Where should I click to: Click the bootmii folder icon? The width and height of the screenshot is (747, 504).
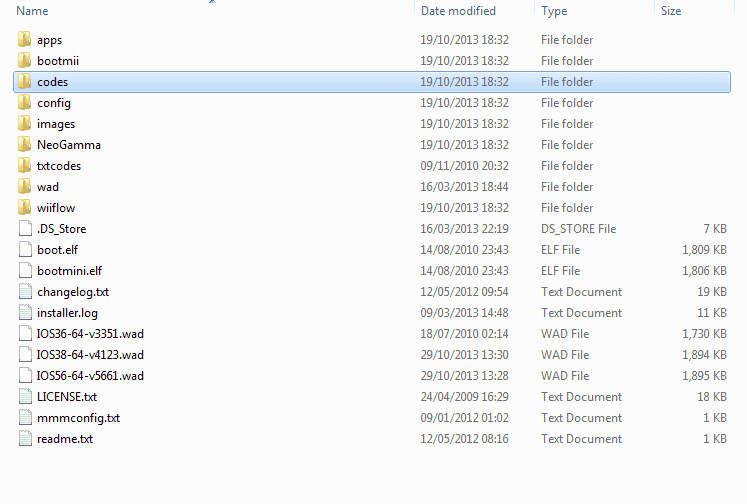coord(24,60)
